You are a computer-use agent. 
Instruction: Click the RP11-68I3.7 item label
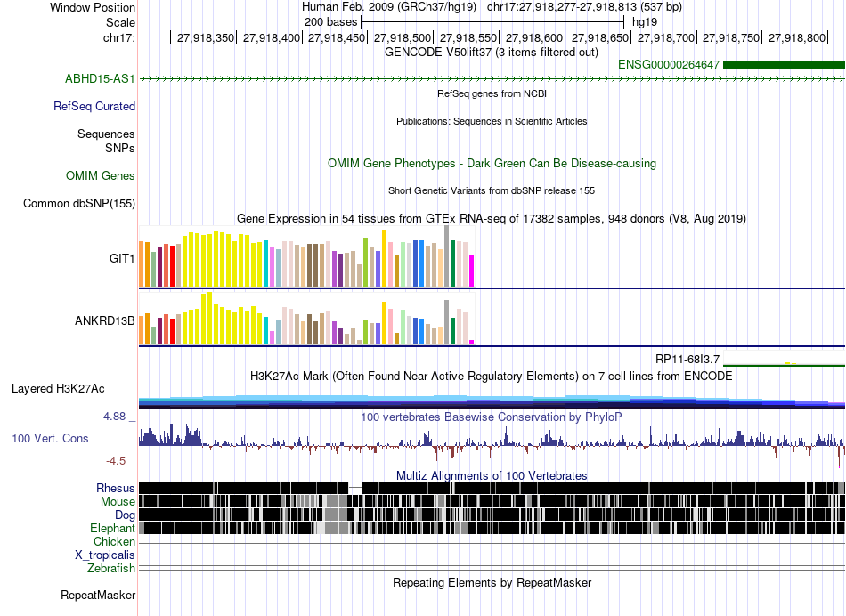pos(687,360)
